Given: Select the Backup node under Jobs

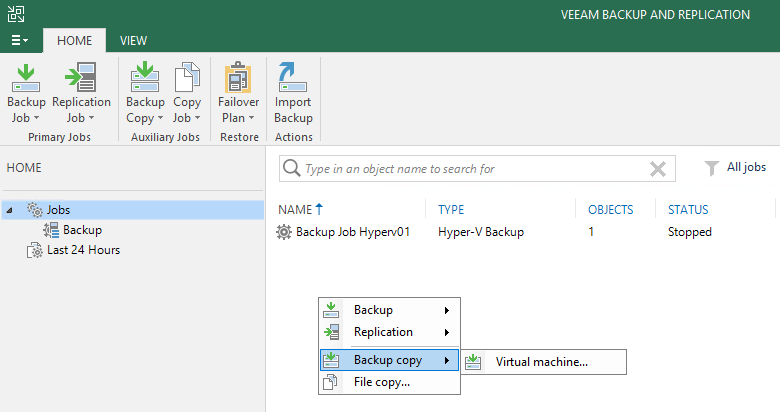Looking at the screenshot, I should click(x=83, y=230).
